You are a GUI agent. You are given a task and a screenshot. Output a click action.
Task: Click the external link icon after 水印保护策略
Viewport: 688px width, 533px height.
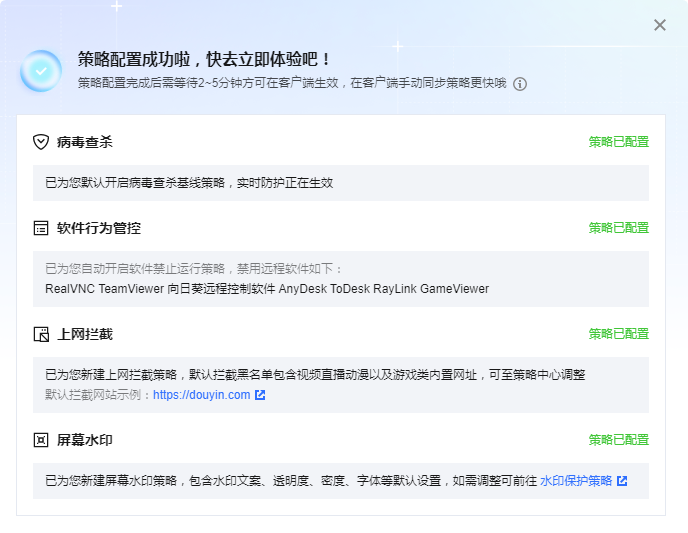click(622, 481)
